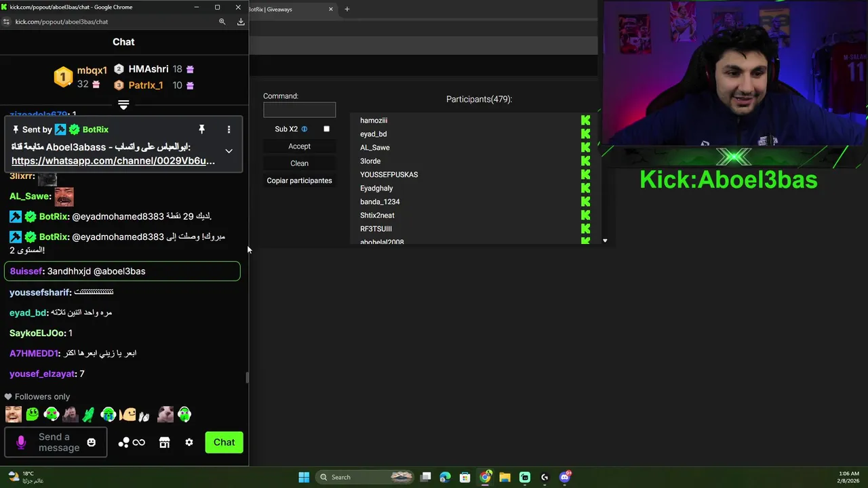Click the Kick icon next to YOUSSEFPUSKAS
Image resolution: width=868 pixels, height=488 pixels.
pos(586,174)
